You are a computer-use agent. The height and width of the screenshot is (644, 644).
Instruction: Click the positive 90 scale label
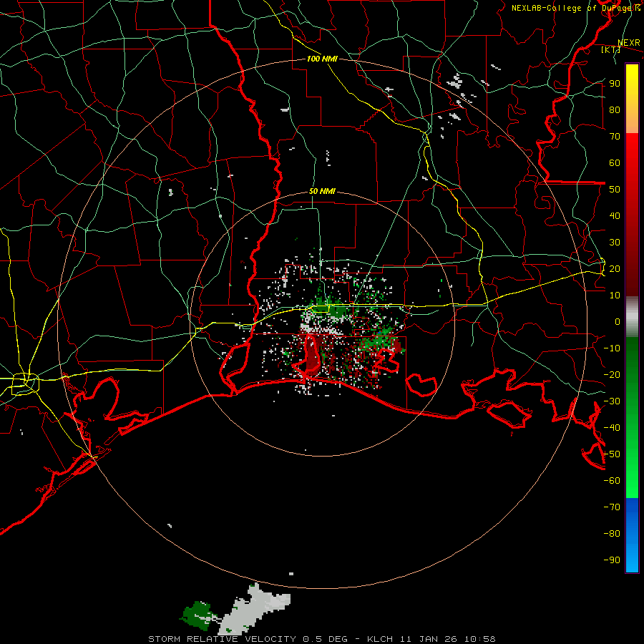coord(615,84)
